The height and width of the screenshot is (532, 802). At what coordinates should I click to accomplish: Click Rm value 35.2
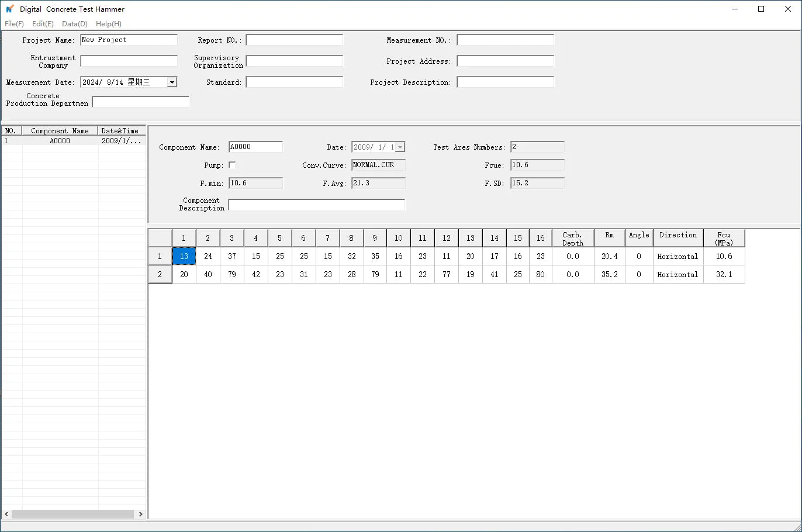pyautogui.click(x=610, y=274)
